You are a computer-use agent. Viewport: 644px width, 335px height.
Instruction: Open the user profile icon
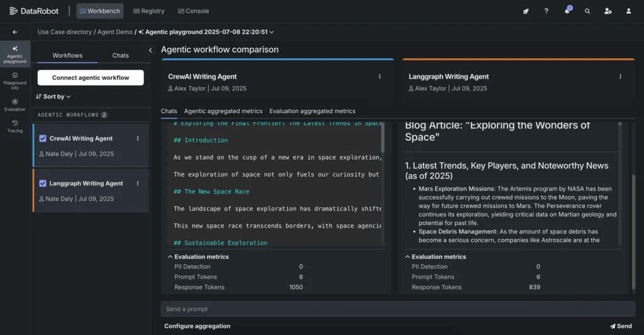tap(628, 11)
